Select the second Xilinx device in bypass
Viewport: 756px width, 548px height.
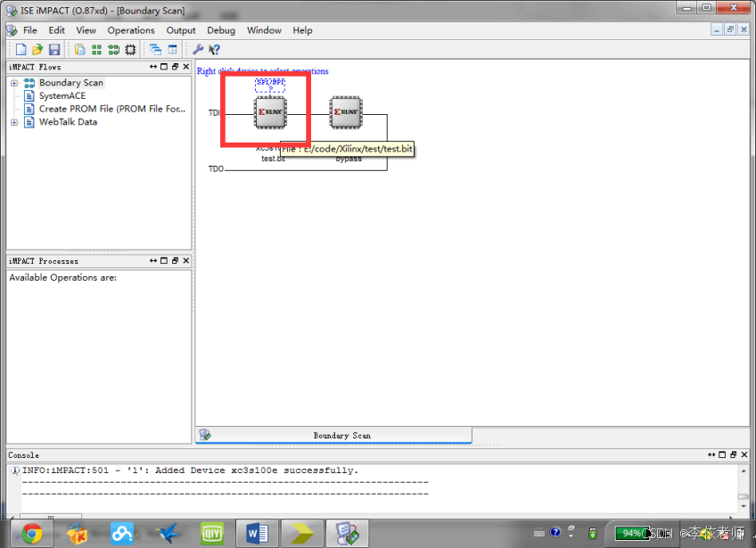coord(346,113)
